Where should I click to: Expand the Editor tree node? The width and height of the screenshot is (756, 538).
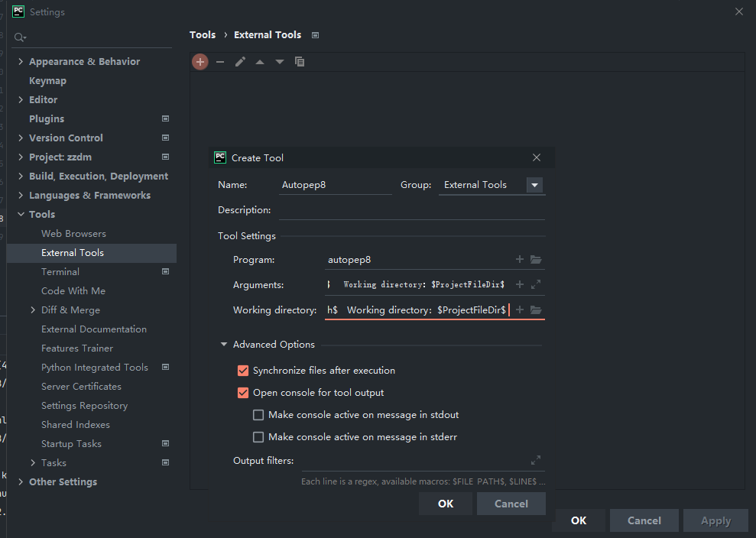(21, 100)
